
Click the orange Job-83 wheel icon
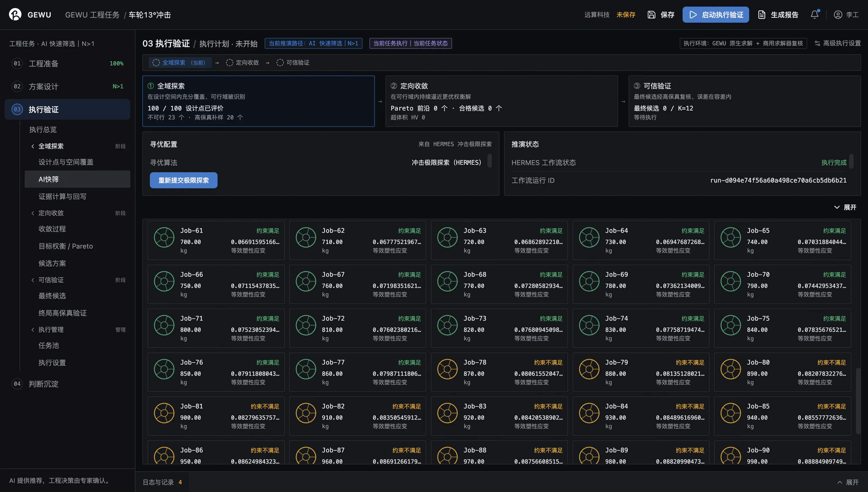(447, 413)
